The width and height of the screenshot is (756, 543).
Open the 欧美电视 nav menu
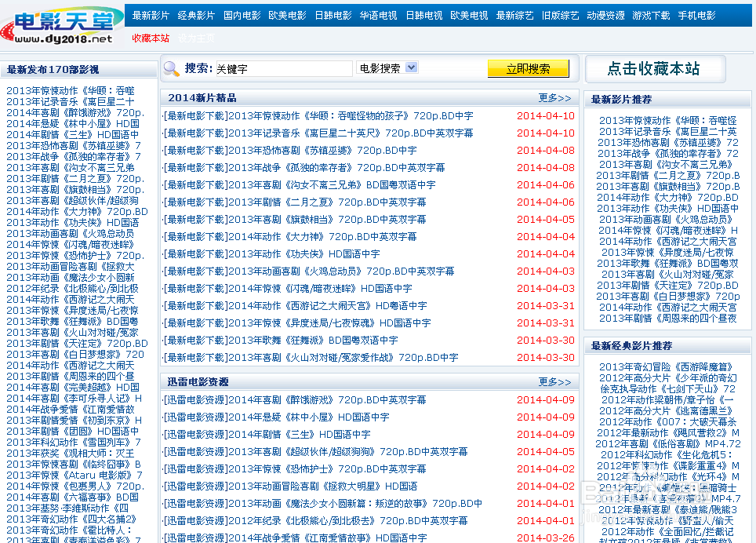click(x=469, y=16)
